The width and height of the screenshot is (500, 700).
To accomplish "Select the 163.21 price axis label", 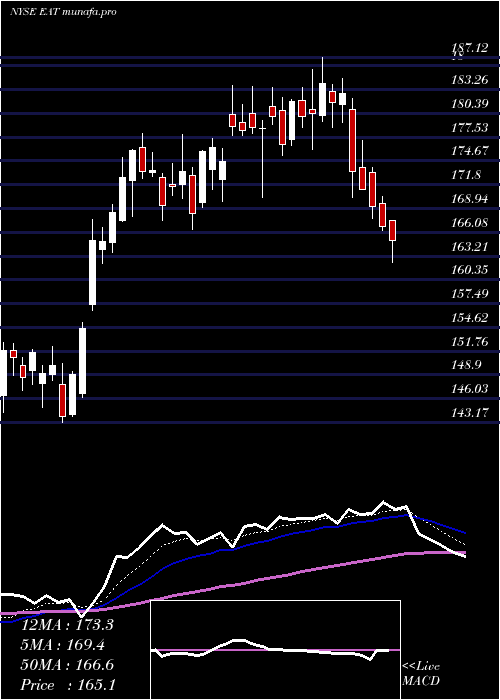I will point(470,246).
